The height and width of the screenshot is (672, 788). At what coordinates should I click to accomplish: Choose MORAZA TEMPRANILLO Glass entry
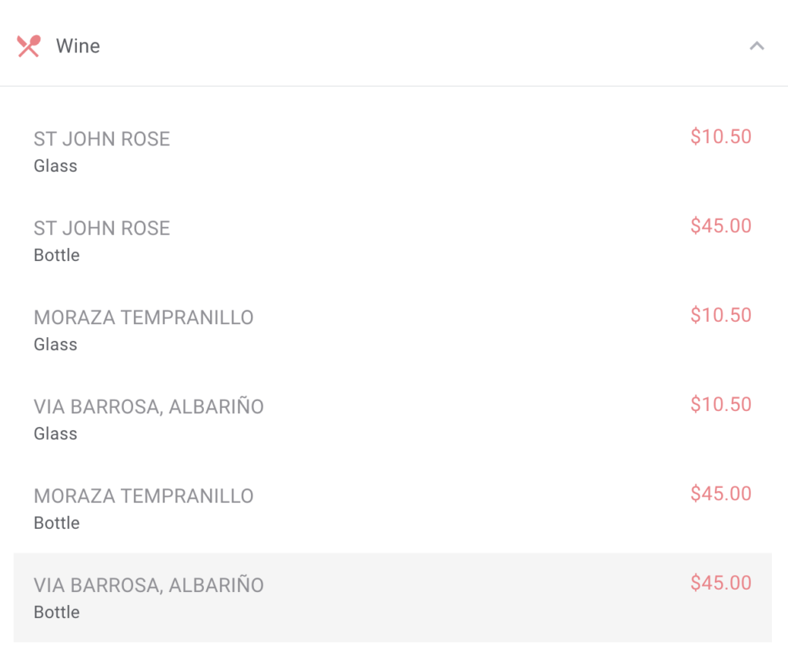tap(392, 330)
